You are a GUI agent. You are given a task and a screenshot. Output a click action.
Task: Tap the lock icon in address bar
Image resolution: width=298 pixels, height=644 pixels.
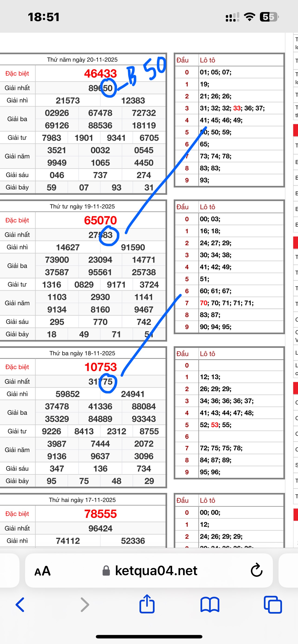(106, 571)
